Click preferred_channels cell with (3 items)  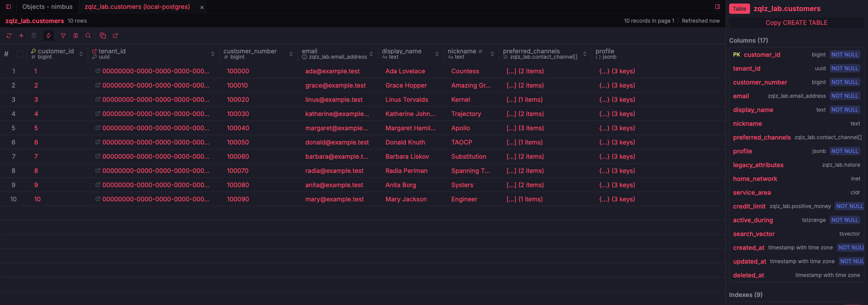(x=525, y=128)
